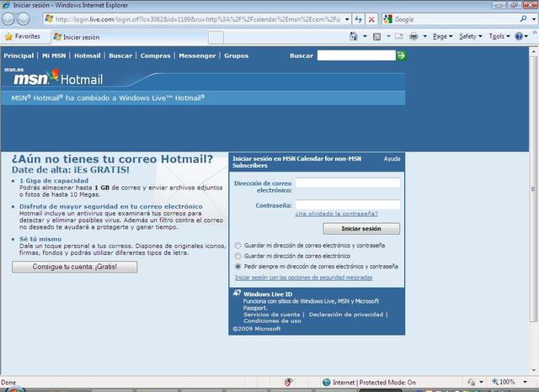Click the Home page icon in command bar

pyautogui.click(x=354, y=36)
